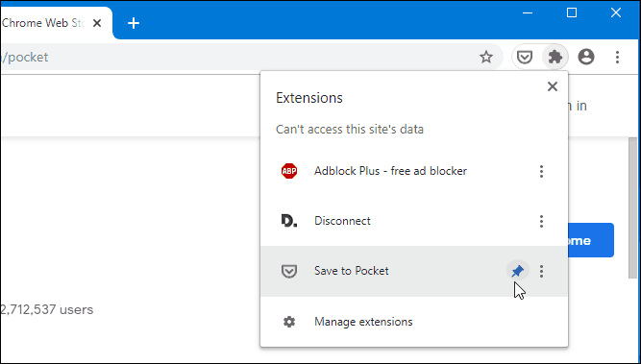The image size is (641, 364).
Task: Click the Disconnect extension icon
Action: (289, 221)
